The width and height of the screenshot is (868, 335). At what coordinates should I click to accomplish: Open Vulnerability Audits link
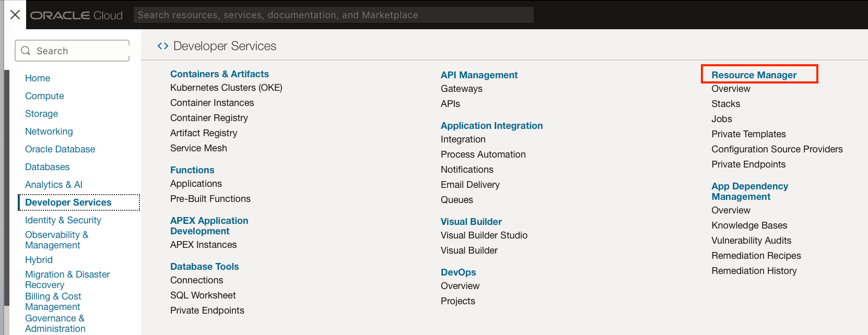(751, 241)
